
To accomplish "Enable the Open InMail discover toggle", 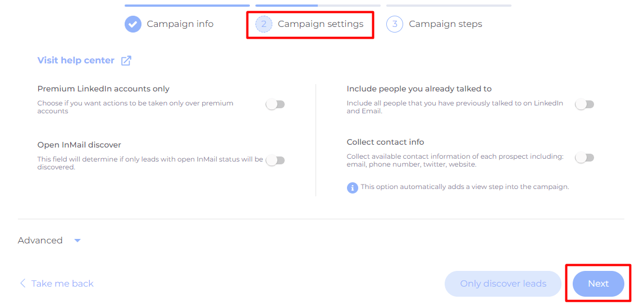I will click(275, 160).
